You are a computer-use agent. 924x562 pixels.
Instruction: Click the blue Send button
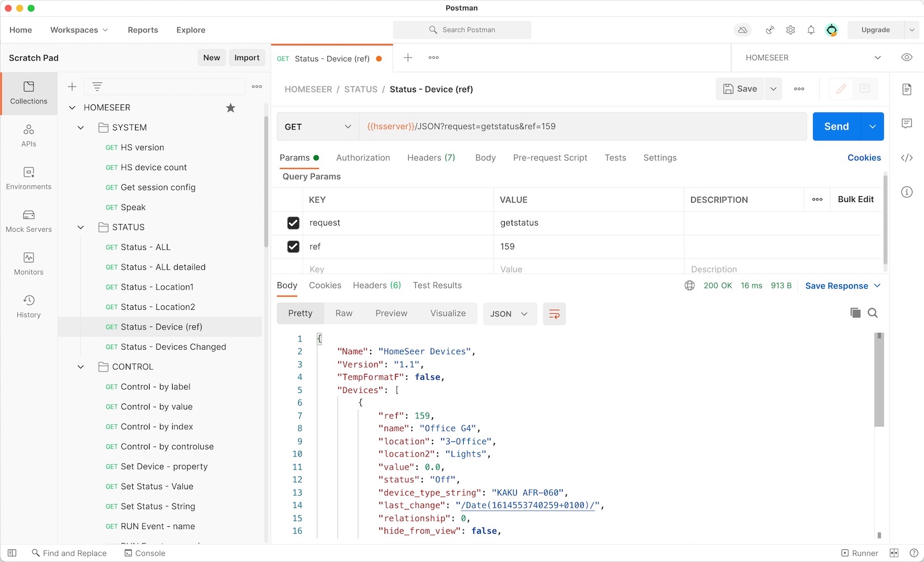[837, 127]
